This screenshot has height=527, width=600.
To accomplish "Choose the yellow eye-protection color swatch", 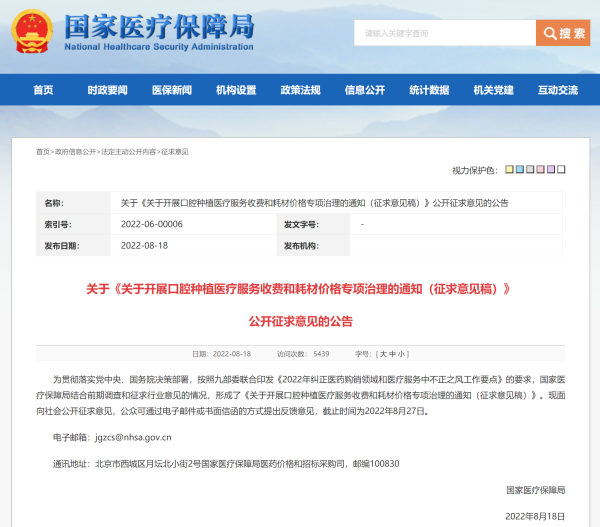I will 509,170.
